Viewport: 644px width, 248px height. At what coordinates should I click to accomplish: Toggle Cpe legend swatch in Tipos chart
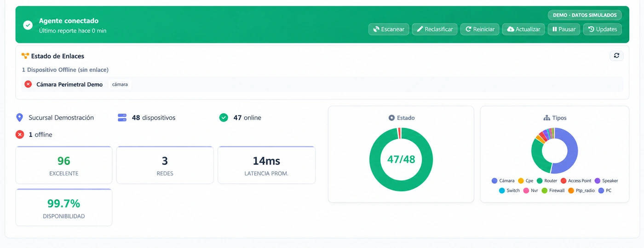point(521,181)
